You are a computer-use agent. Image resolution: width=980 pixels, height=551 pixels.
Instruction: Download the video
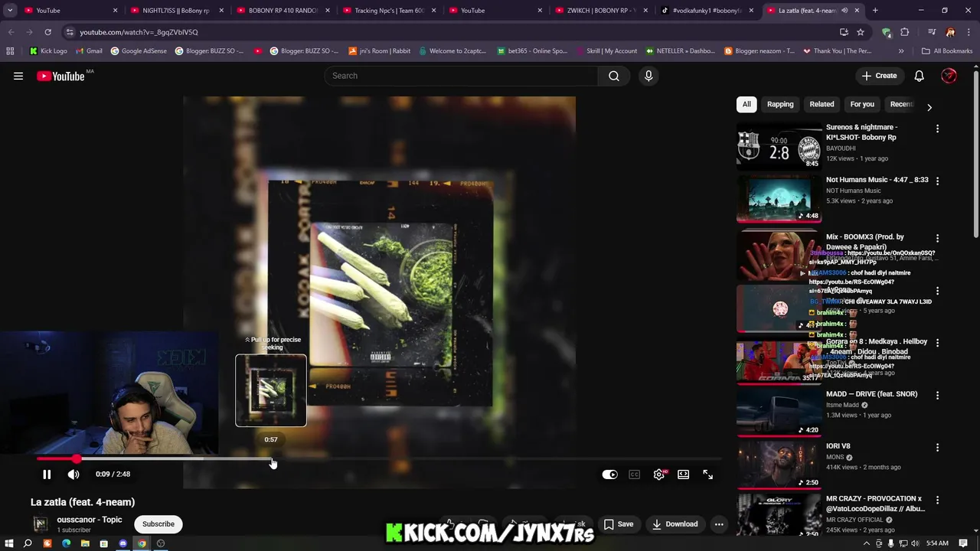(675, 524)
